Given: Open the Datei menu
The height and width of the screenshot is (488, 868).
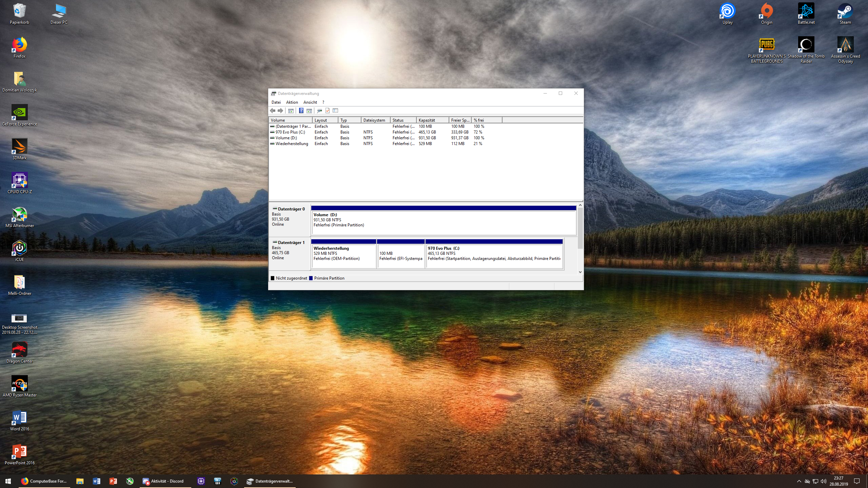Looking at the screenshot, I should [276, 102].
